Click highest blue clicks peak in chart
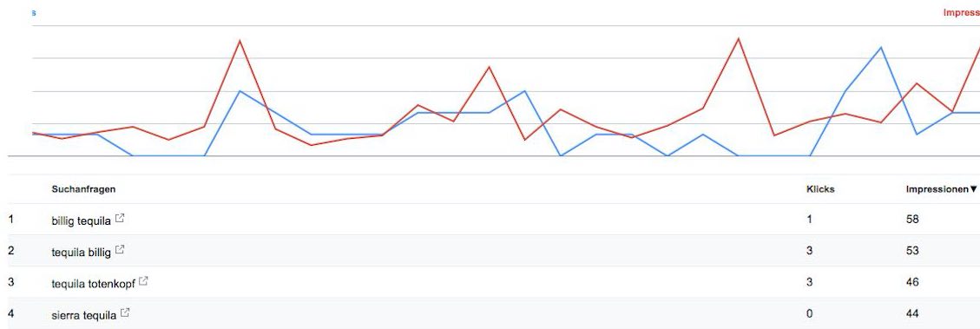980x329 pixels. (x=881, y=48)
